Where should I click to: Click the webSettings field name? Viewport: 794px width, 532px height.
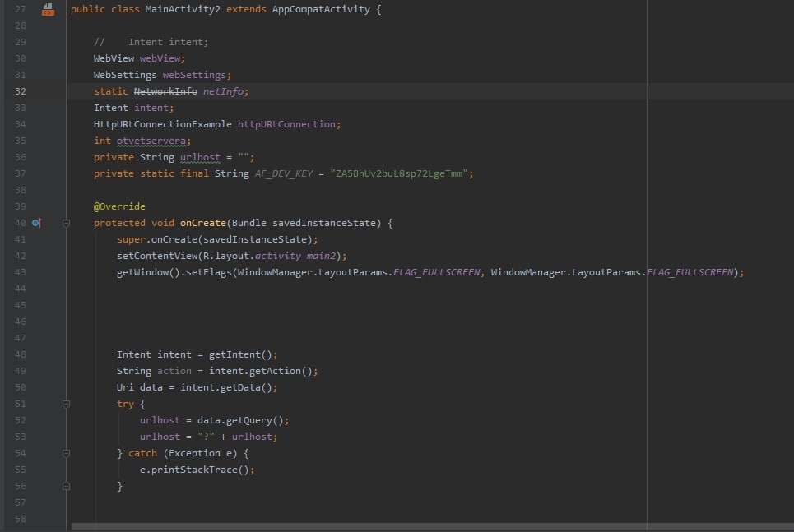pos(194,75)
